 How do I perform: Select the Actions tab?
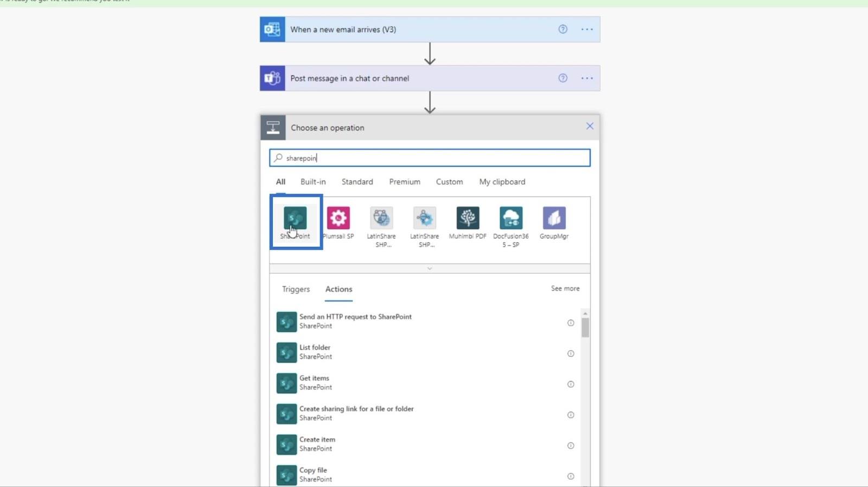(x=339, y=289)
